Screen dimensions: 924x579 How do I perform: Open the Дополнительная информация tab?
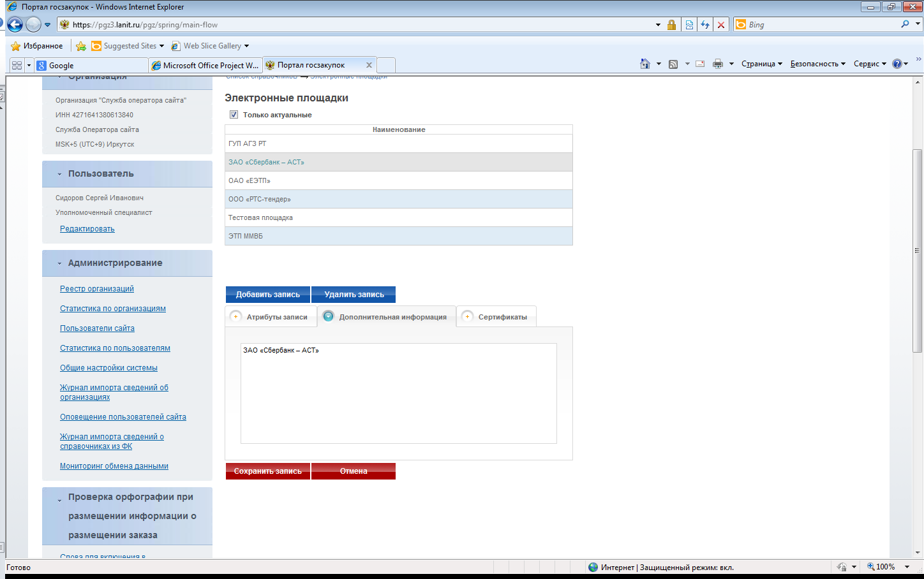[x=387, y=317]
